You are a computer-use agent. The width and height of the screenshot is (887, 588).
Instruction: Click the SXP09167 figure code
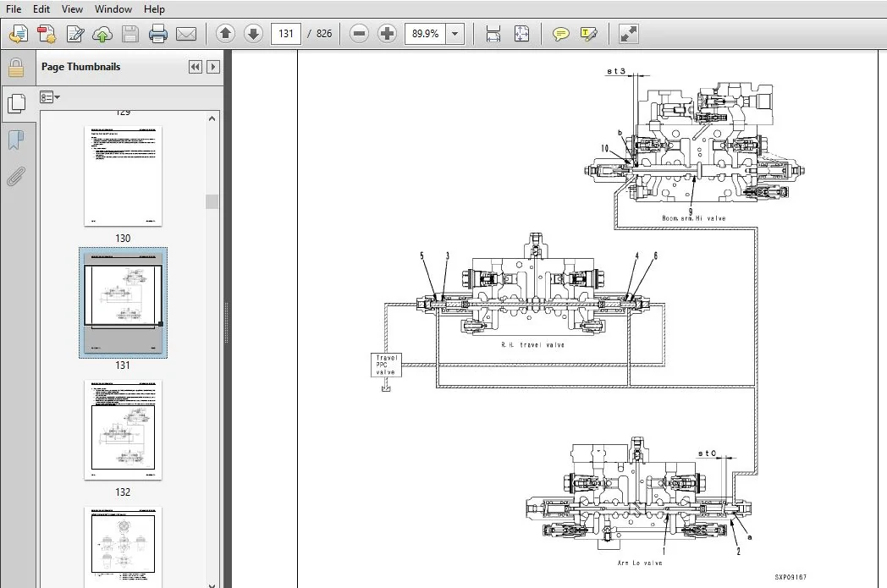point(791,577)
